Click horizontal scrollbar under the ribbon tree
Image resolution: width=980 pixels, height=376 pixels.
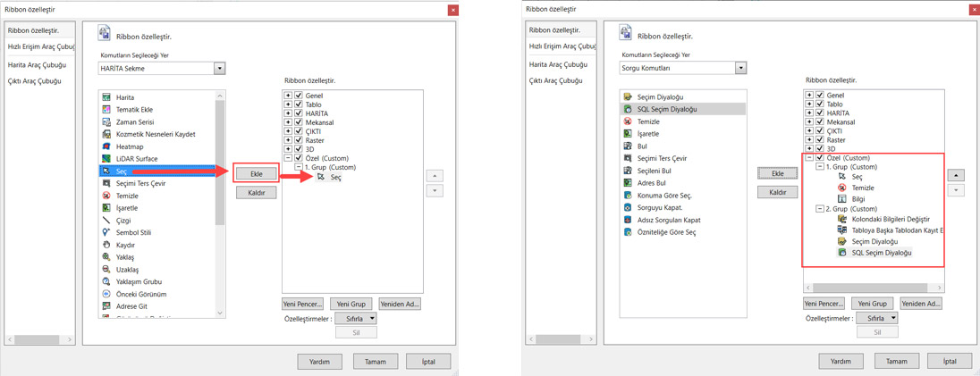click(872, 288)
